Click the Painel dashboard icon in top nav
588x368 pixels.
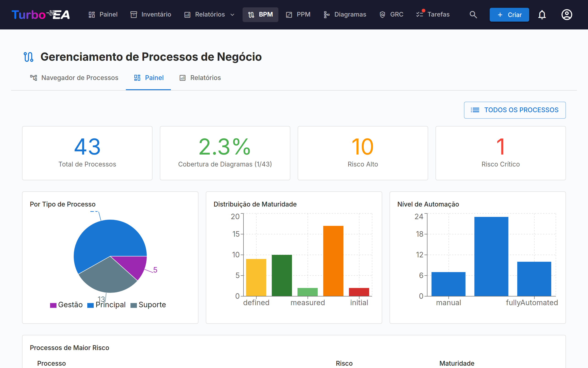[92, 14]
